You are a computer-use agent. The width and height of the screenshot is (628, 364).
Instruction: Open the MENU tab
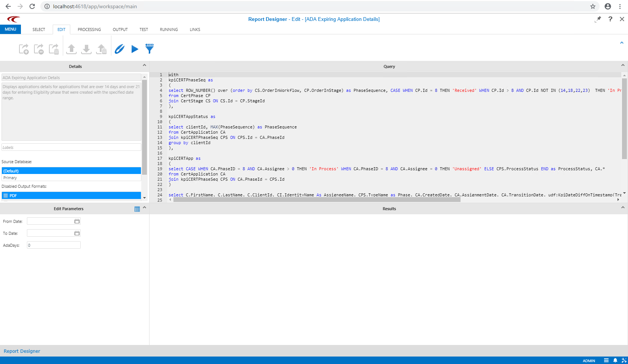(x=10, y=29)
